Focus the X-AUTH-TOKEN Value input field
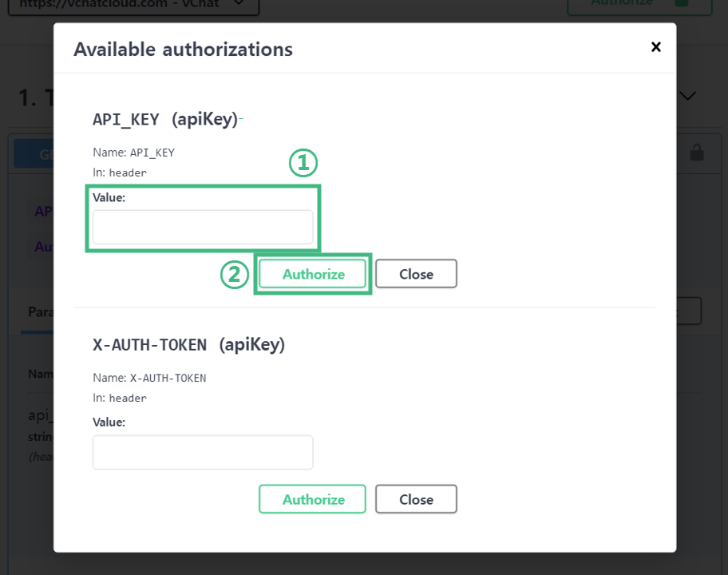The height and width of the screenshot is (575, 728). click(203, 452)
